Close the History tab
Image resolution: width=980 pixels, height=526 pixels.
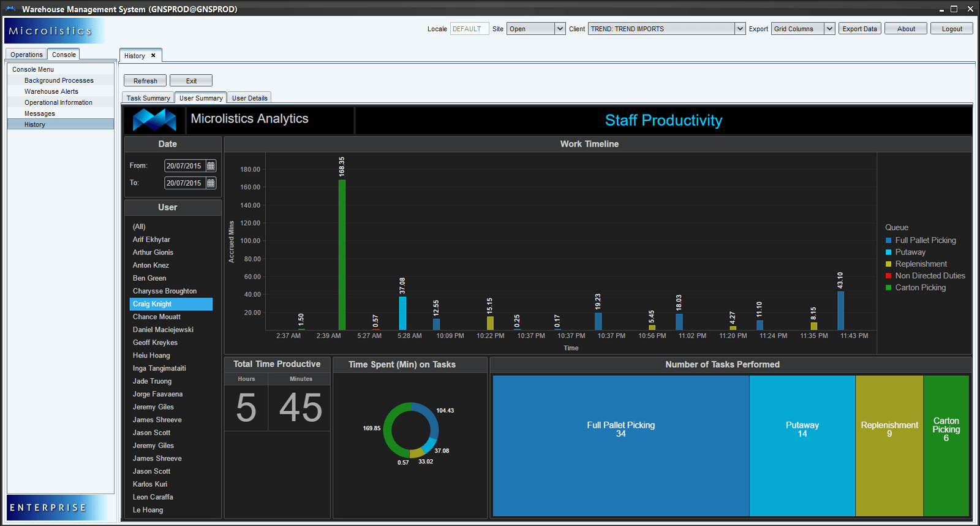click(x=153, y=56)
